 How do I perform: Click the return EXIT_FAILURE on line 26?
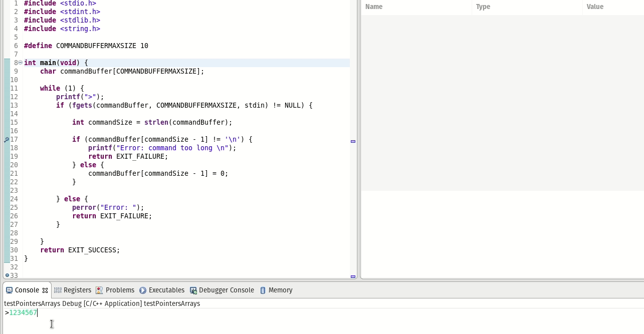tap(112, 216)
